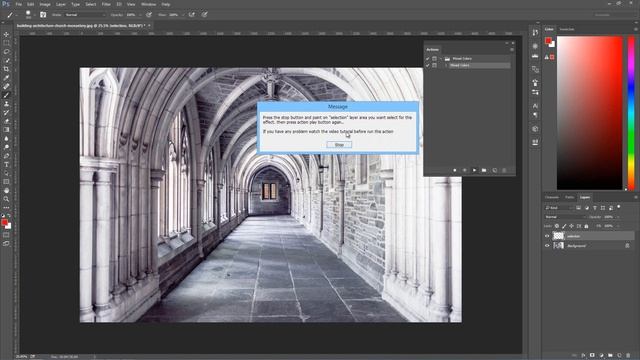
Task: Select the Zoom tool
Action: tap(6, 199)
